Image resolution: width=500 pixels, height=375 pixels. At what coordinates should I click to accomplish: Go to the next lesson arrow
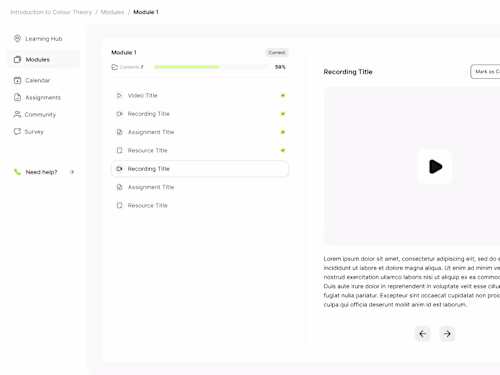[x=447, y=334]
